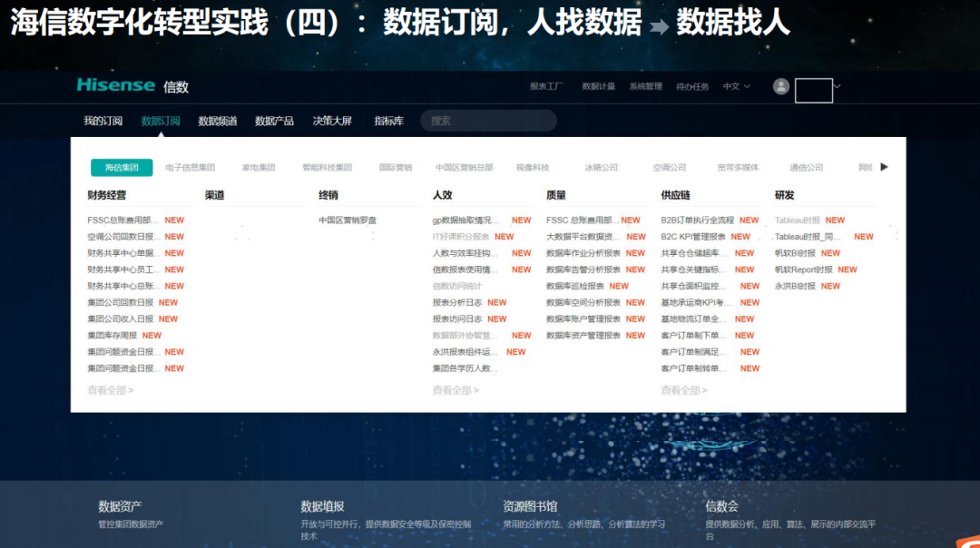Open the 中文 language dropdown
980x548 pixels.
[736, 86]
